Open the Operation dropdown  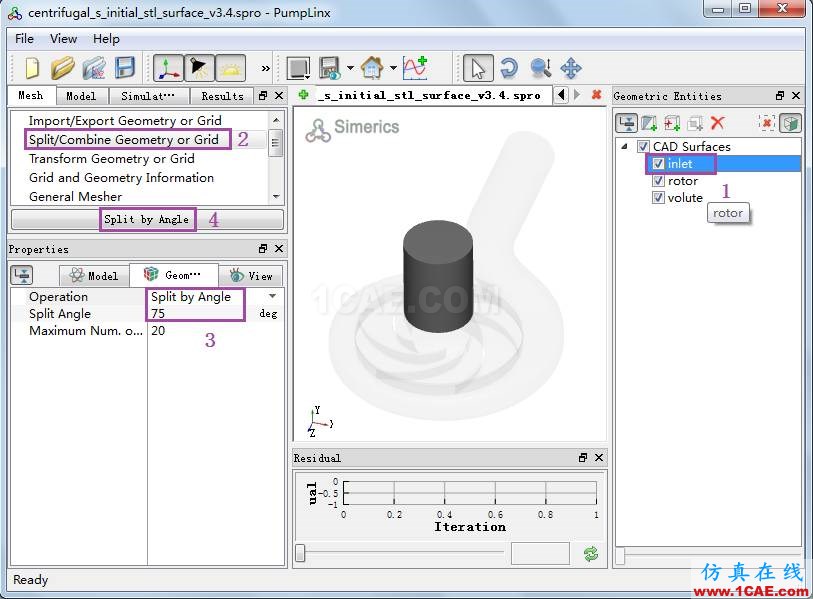pyautogui.click(x=272, y=297)
